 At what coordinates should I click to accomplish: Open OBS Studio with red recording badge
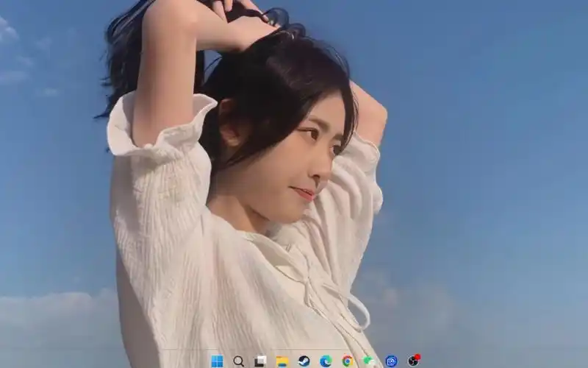click(x=414, y=361)
